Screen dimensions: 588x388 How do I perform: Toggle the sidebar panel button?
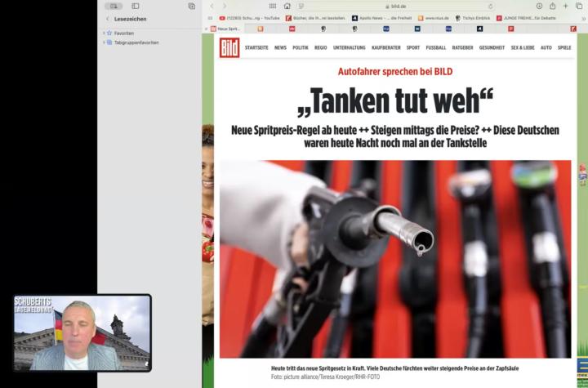pos(136,6)
